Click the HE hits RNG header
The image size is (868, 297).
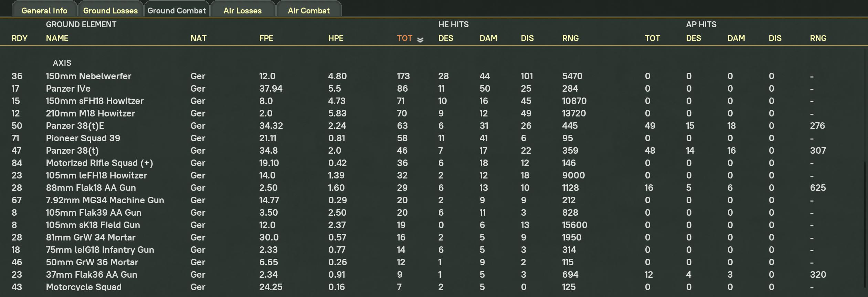click(x=570, y=38)
